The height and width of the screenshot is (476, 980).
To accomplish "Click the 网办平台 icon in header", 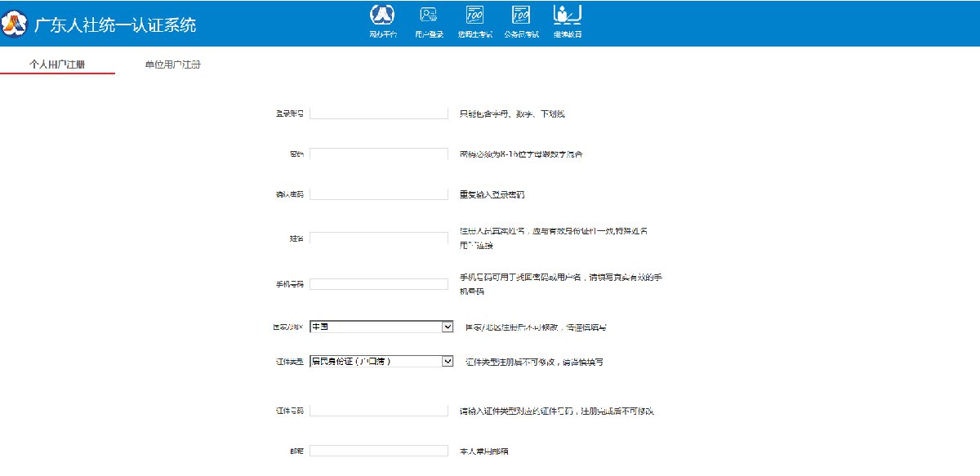I will (382, 15).
